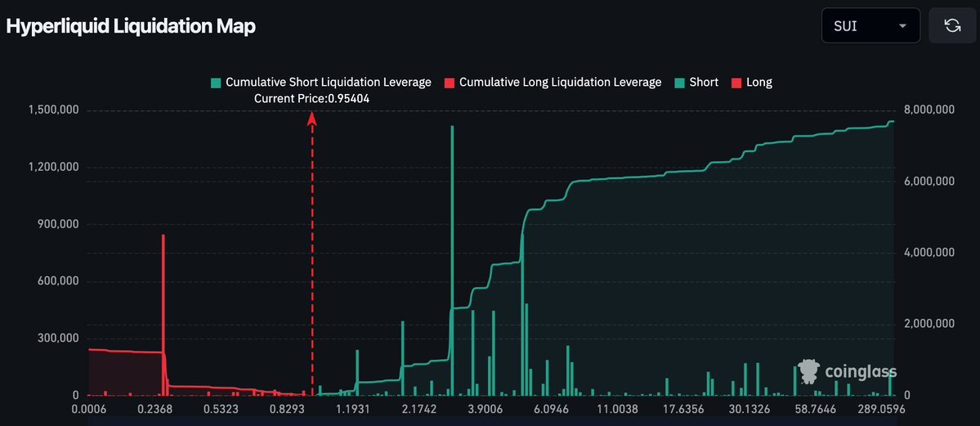This screenshot has width=980, height=426.
Task: Click the Current Price:0.95404 label
Action: pos(312,99)
